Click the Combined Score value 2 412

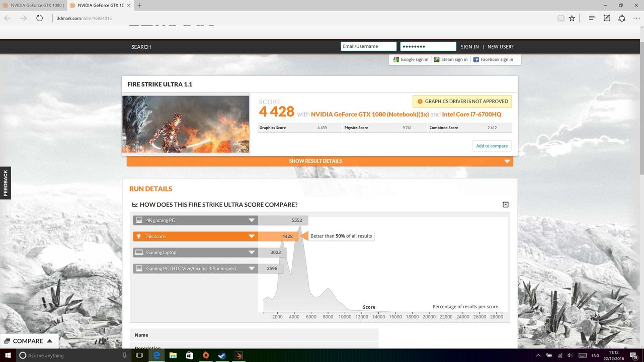[x=492, y=128]
